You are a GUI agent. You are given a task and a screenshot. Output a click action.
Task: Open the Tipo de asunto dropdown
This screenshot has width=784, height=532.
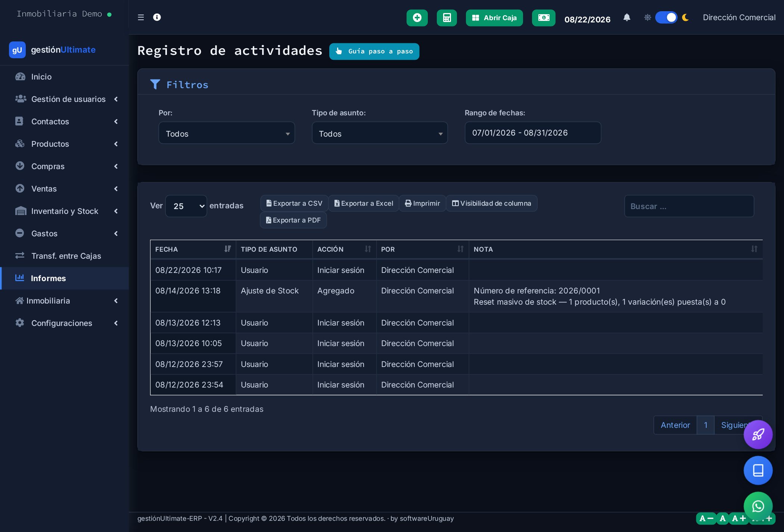coord(380,133)
